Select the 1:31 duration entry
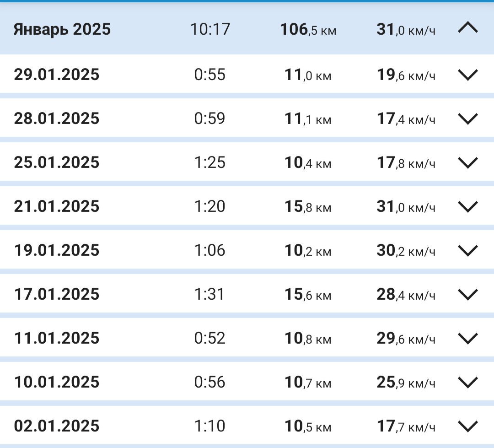The height and width of the screenshot is (448, 494). [209, 294]
